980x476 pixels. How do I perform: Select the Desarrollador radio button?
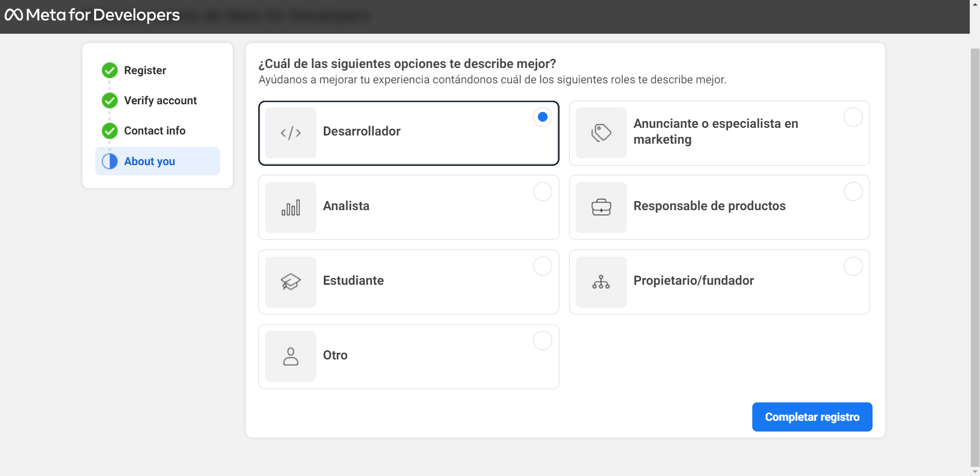coord(542,117)
